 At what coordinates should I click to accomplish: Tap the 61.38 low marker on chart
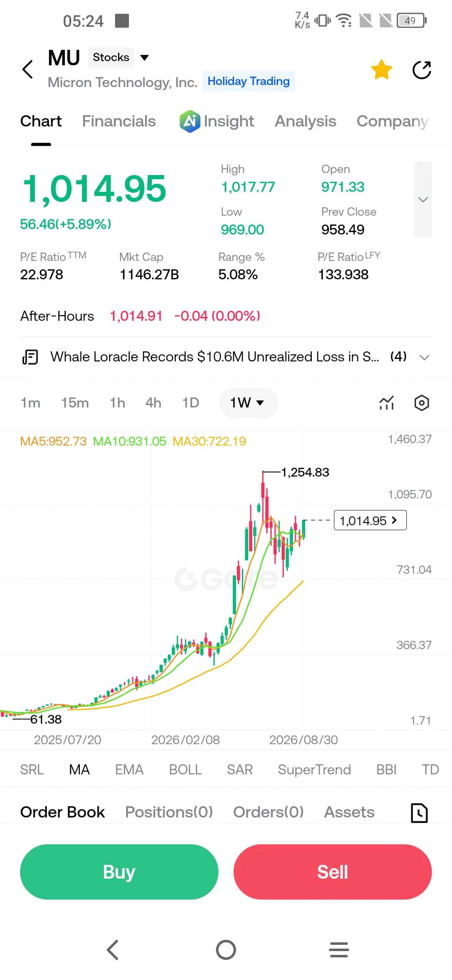coord(46,720)
